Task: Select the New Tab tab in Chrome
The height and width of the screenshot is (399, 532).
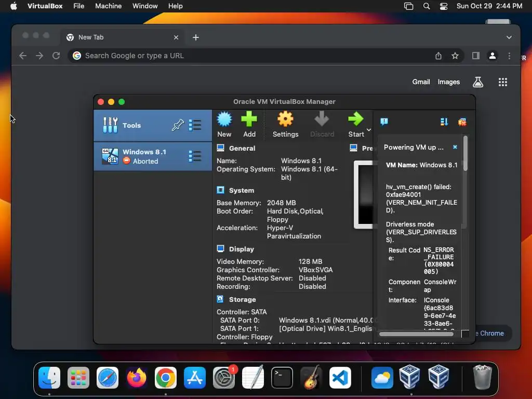Action: [x=123, y=37]
